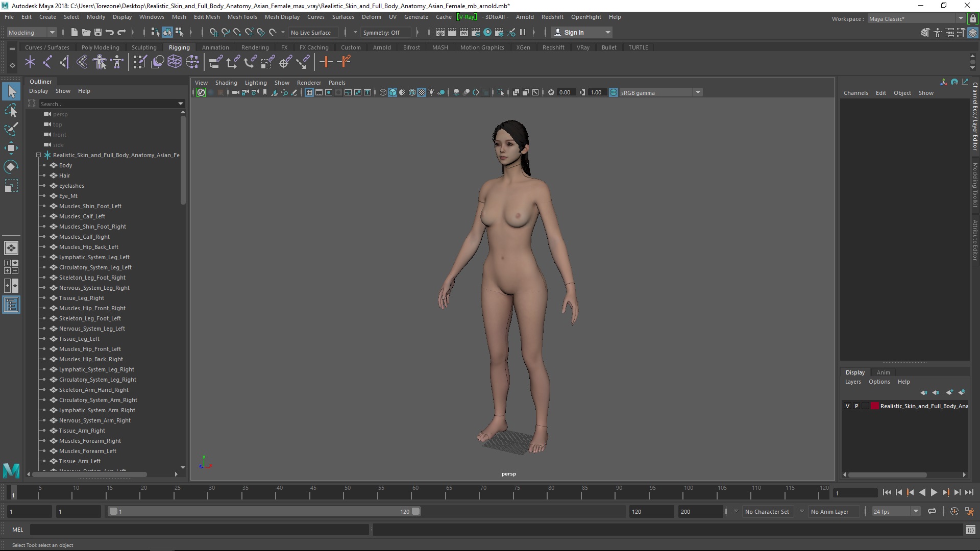
Task: Toggle Wireframe display in viewport toolbar
Action: coord(383,92)
